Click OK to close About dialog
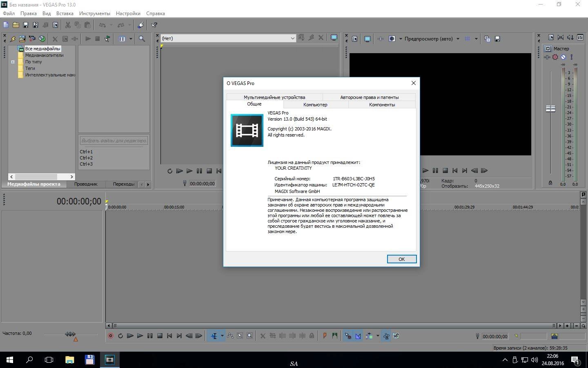This screenshot has width=588, height=368. [x=401, y=259]
